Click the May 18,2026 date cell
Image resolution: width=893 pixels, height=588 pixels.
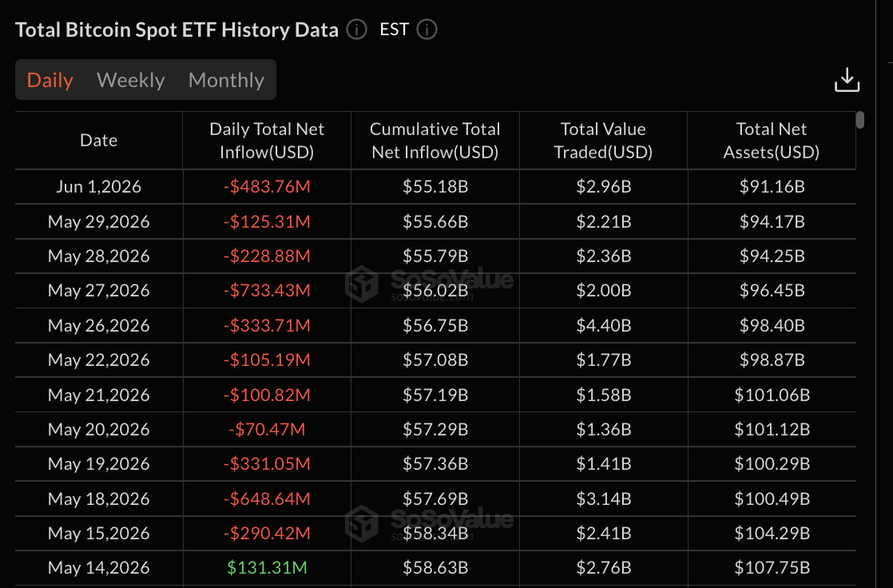coord(98,499)
